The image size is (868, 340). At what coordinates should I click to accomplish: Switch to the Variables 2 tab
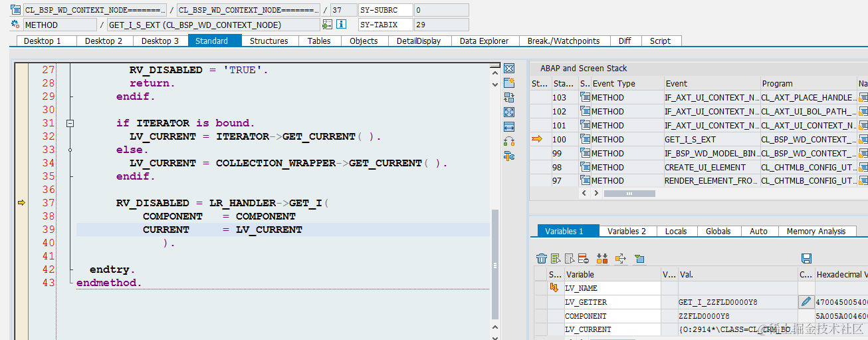[627, 231]
